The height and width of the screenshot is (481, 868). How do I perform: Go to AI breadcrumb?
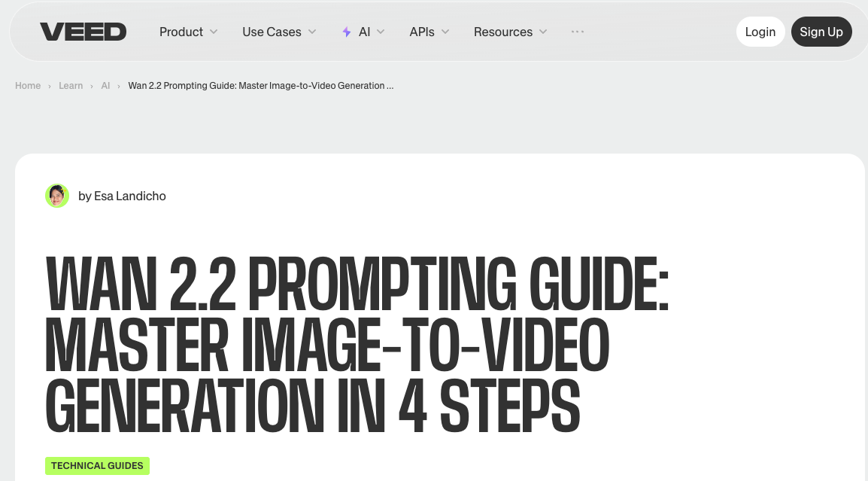tap(105, 86)
